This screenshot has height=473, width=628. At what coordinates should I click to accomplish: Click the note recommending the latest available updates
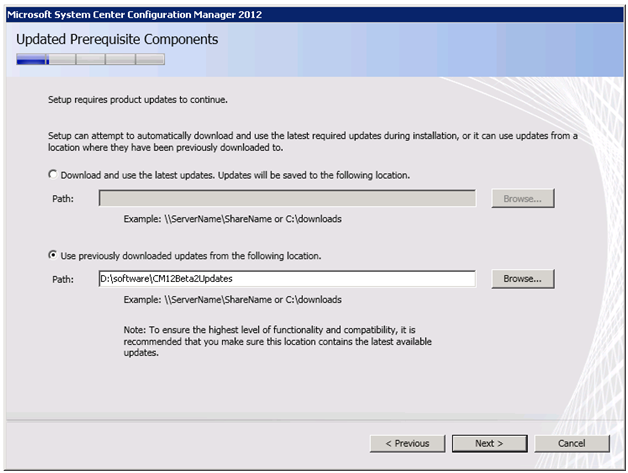click(x=278, y=341)
